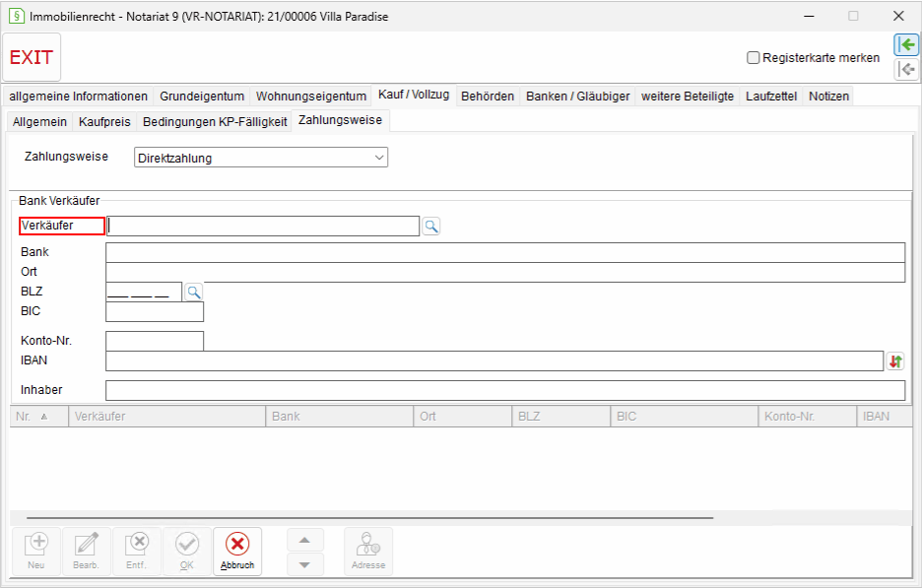
Task: Sort table by the Verkäufer column header
Action: coord(167,417)
